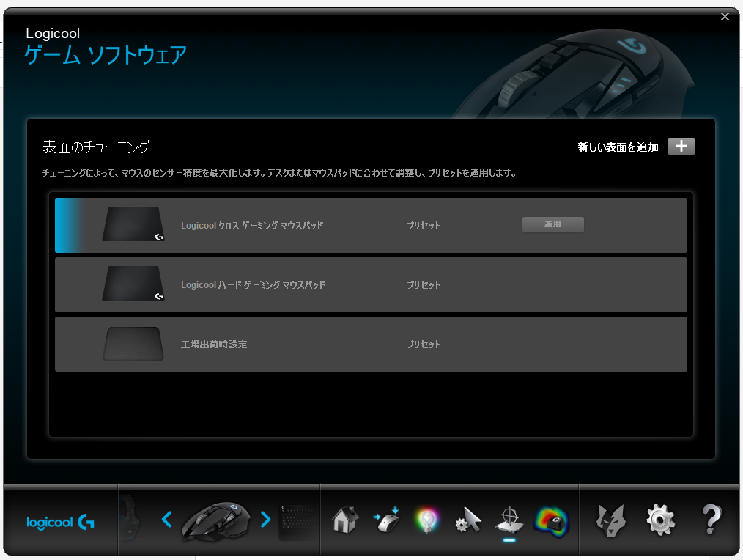Select the headset device thumbnail
The image size is (743, 560).
129,517
